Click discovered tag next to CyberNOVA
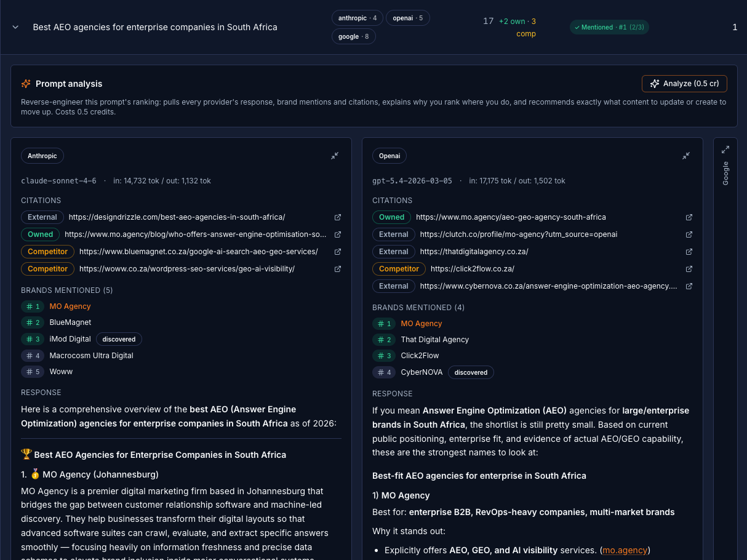The width and height of the screenshot is (747, 560). [x=471, y=372]
